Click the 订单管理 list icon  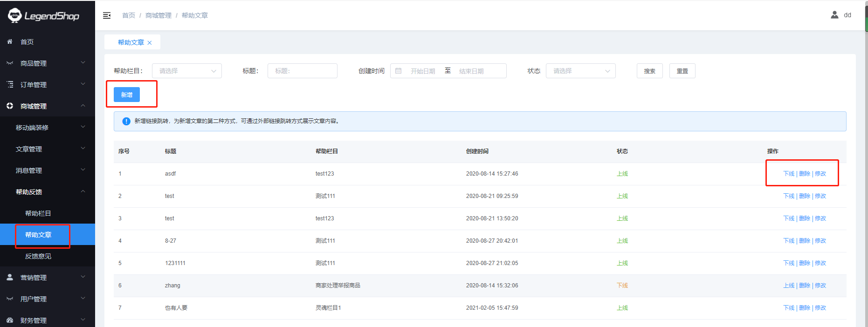(10, 84)
